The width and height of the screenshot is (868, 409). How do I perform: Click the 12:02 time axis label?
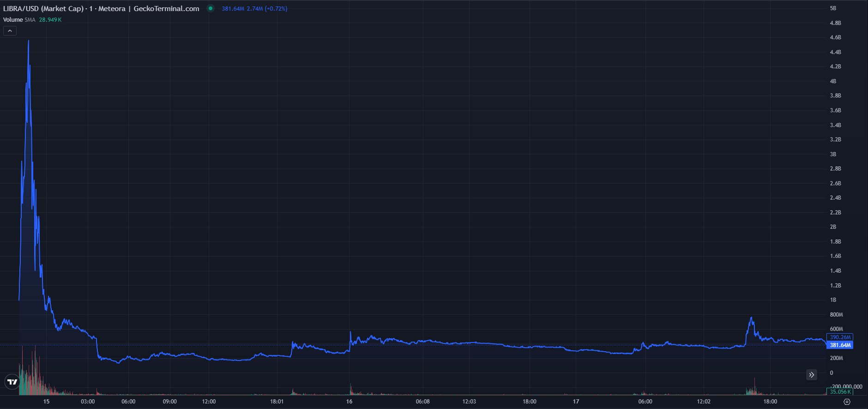(704, 402)
